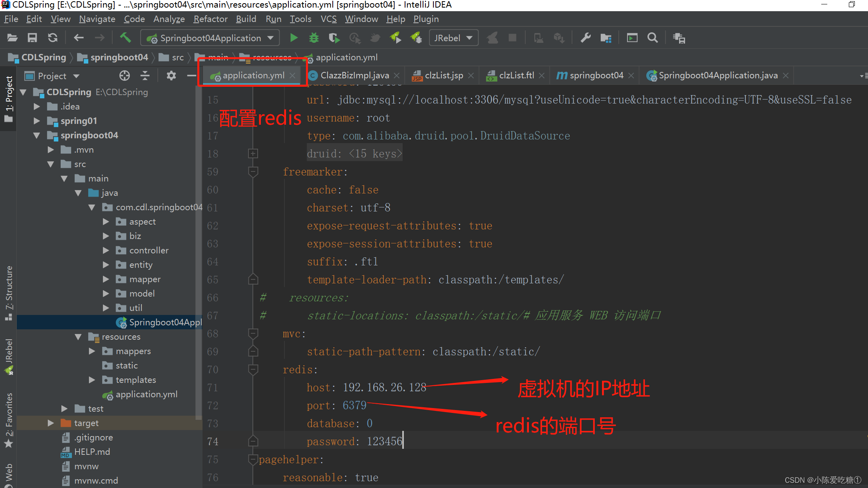868x488 pixels.
Task: Expand the target folder
Action: [x=51, y=423]
